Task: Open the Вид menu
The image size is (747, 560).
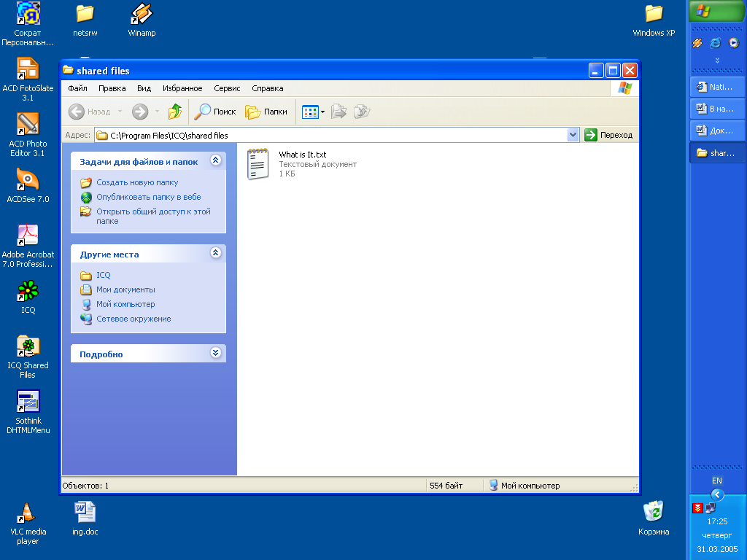Action: [x=144, y=88]
